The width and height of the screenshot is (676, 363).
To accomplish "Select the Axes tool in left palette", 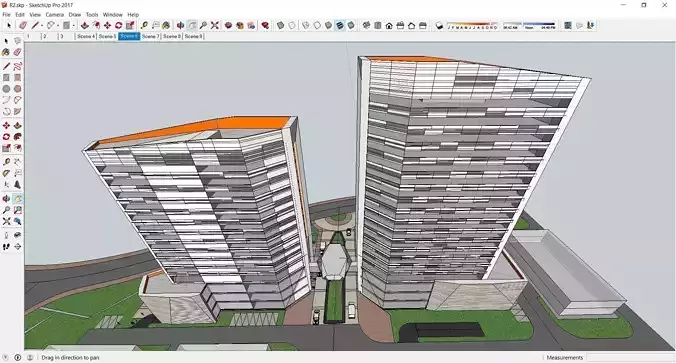I will 6,185.
